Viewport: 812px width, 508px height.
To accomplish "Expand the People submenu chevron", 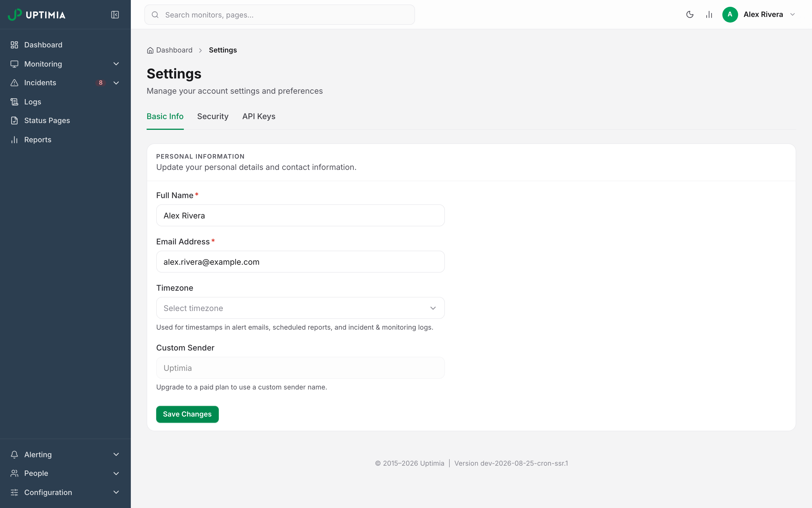I will point(116,473).
